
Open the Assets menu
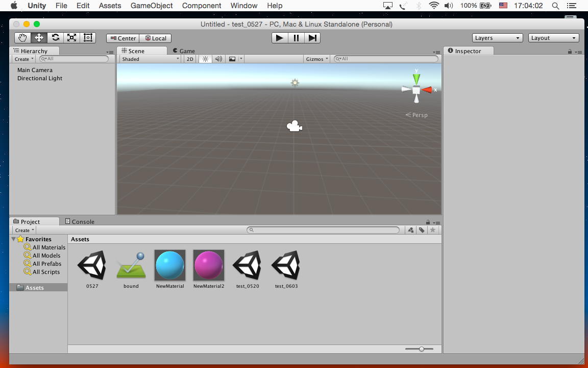110,6
